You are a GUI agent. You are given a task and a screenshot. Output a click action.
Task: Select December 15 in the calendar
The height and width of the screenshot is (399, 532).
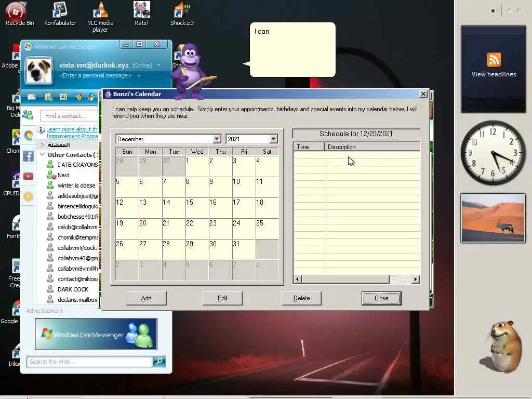click(197, 208)
